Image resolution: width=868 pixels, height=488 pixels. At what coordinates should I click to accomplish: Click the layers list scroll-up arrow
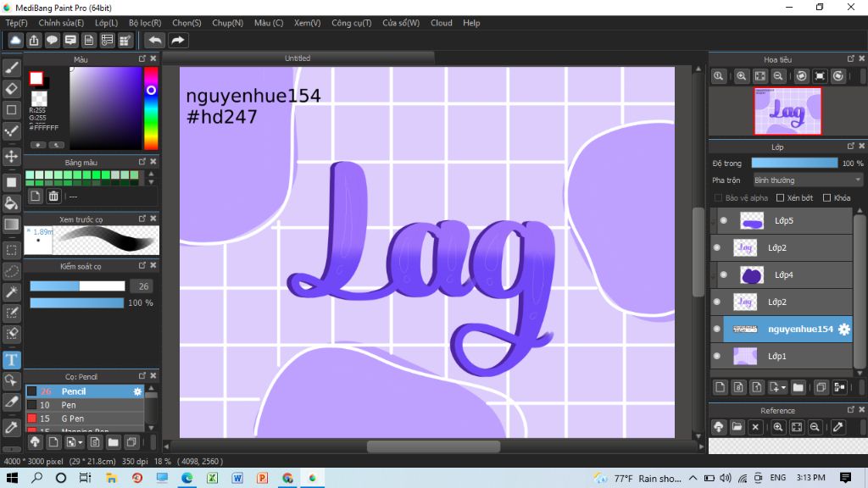pos(860,211)
